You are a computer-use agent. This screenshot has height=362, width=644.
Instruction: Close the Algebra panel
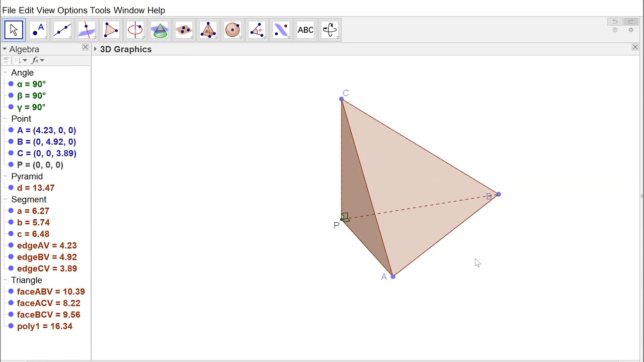[x=85, y=48]
